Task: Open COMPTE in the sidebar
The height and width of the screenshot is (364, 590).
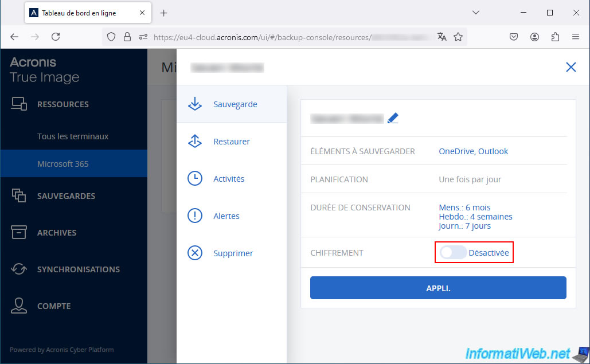Action: click(x=54, y=306)
